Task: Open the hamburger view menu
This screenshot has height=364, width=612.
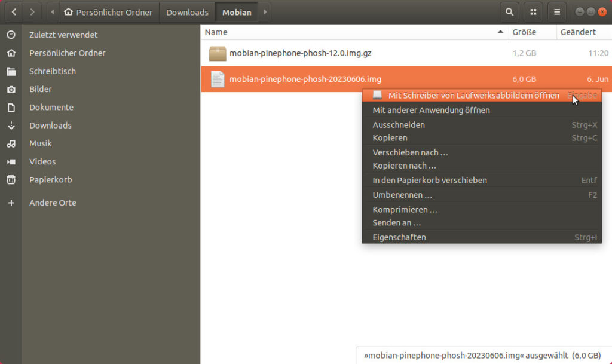Action: [x=557, y=12]
